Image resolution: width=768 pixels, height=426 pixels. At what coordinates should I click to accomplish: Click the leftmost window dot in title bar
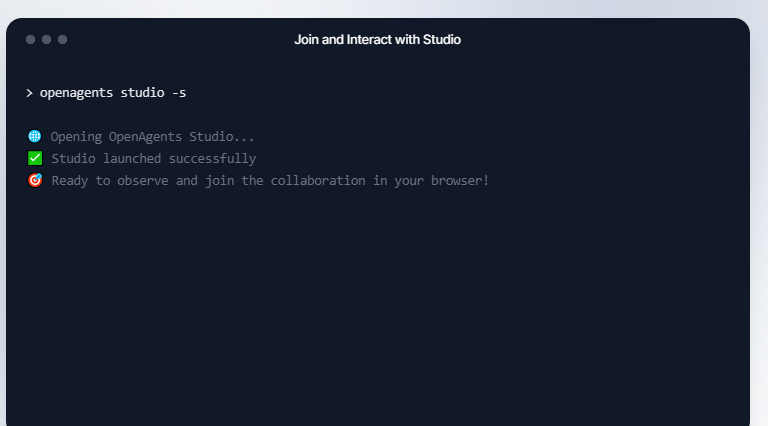pyautogui.click(x=30, y=40)
